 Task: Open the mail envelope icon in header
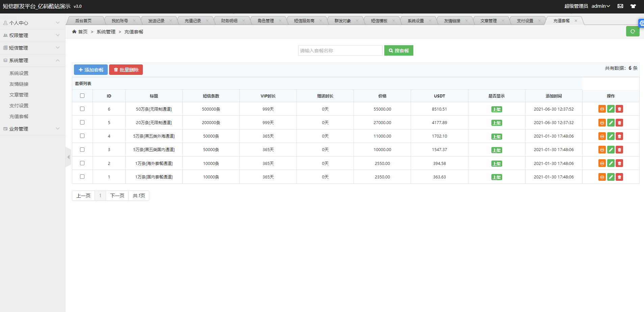pyautogui.click(x=620, y=6)
